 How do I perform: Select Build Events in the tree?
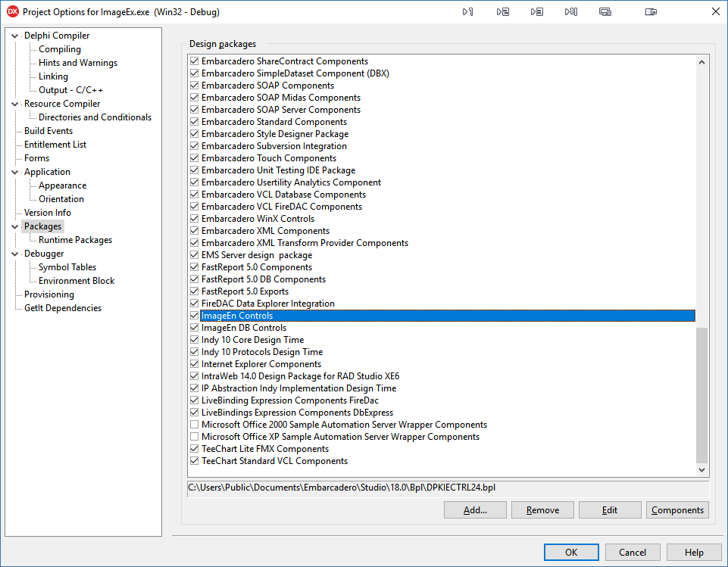click(x=48, y=131)
